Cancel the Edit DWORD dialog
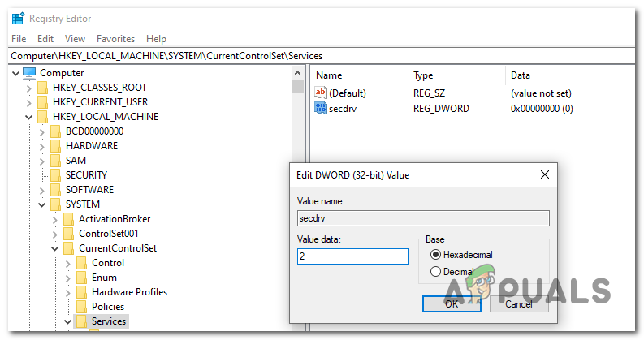This screenshot has height=340, width=644. pos(519,303)
